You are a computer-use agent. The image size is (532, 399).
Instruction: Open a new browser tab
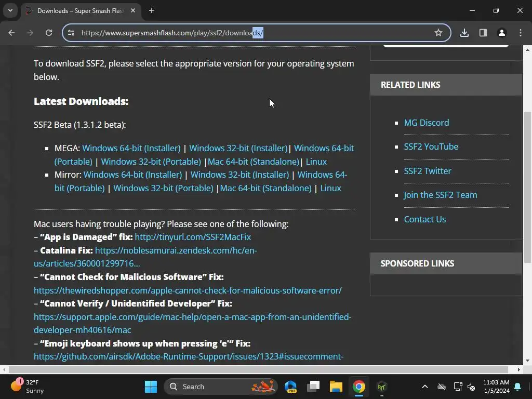[152, 10]
